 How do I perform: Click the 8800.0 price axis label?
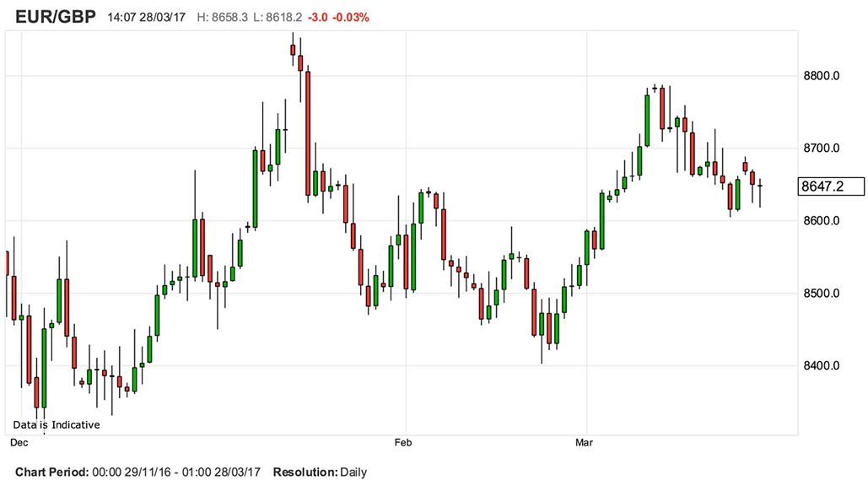point(822,76)
